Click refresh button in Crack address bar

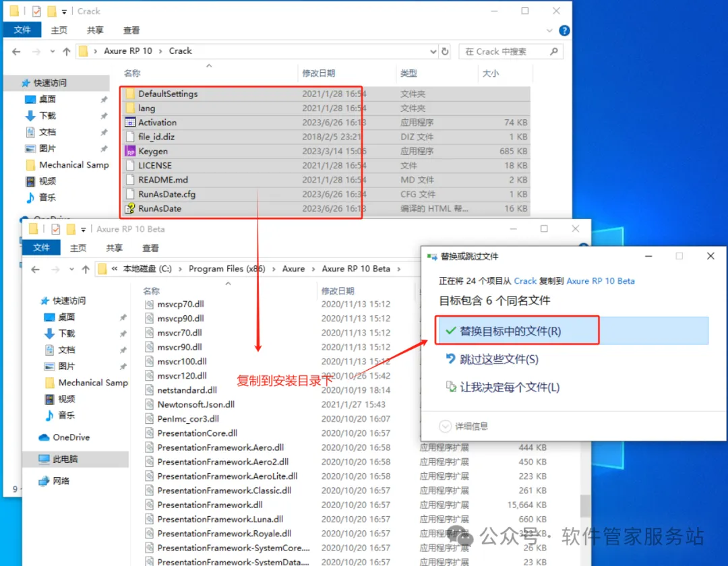point(445,51)
